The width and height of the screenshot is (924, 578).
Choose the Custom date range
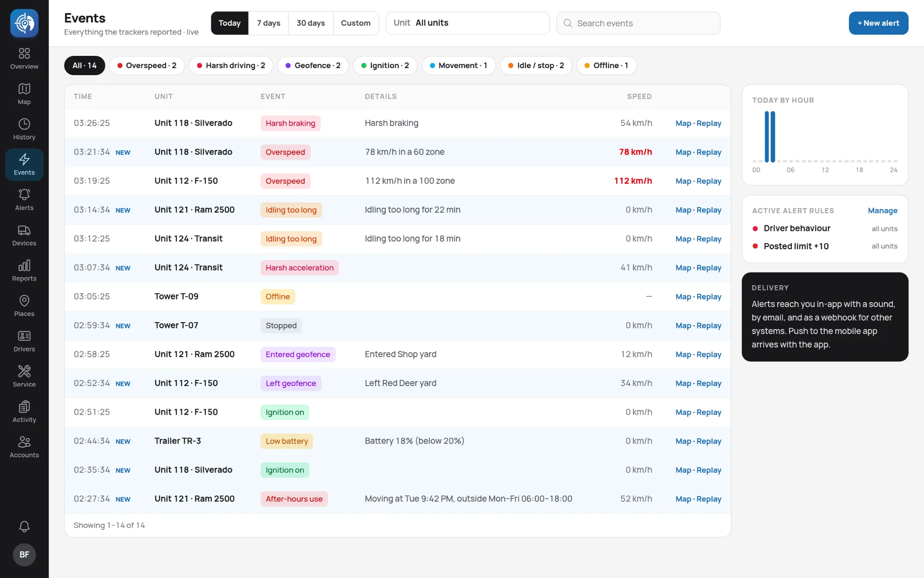356,23
